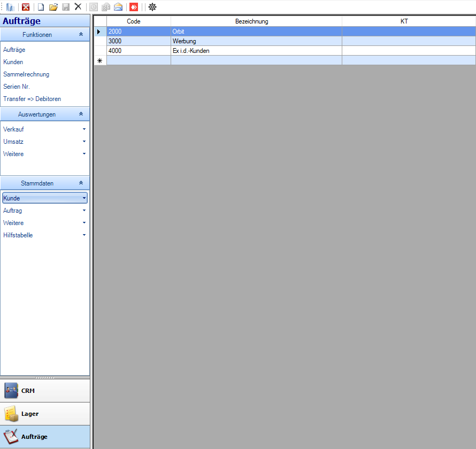This screenshot has width=476, height=449.
Task: Click the open envelope mail icon
Action: point(118,7)
